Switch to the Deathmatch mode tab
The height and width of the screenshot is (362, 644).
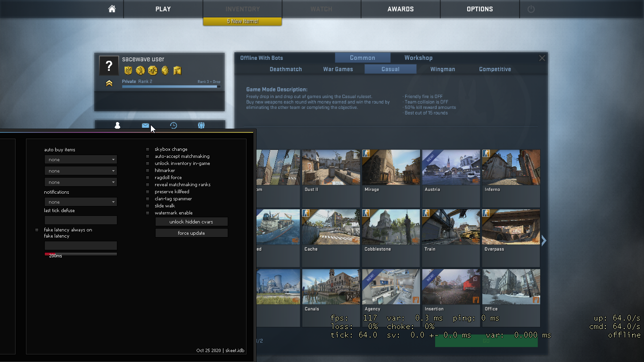coord(286,69)
